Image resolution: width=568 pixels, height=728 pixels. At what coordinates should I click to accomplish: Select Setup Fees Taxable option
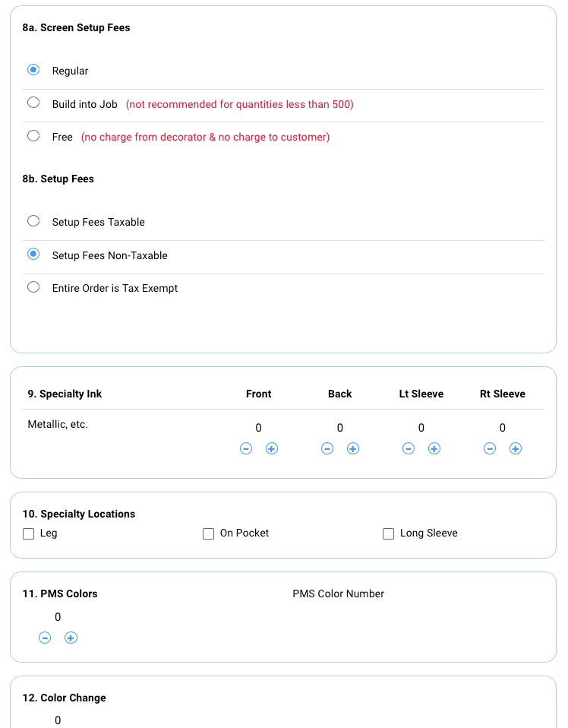click(33, 221)
